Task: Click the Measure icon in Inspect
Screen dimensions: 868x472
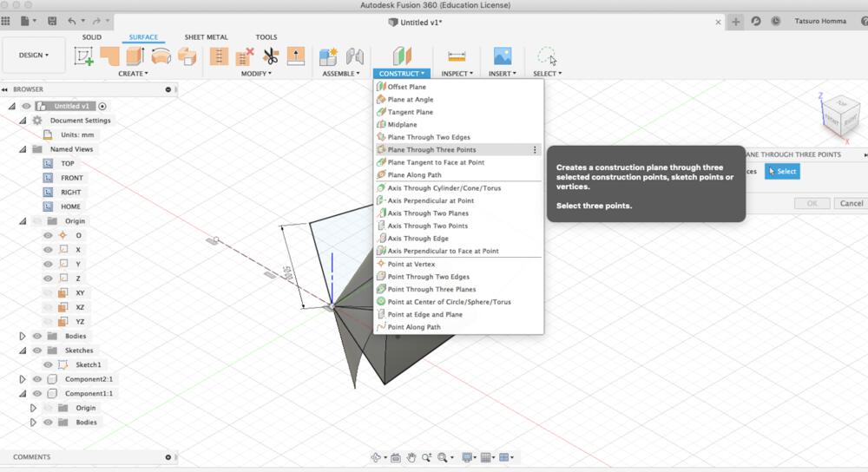Action: tap(457, 56)
